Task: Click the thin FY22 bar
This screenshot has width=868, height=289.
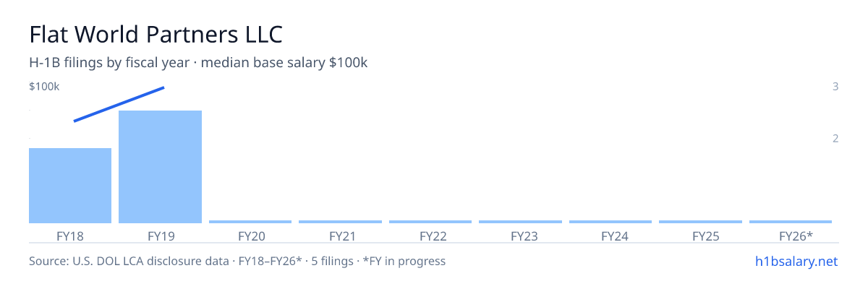Action: 430,222
